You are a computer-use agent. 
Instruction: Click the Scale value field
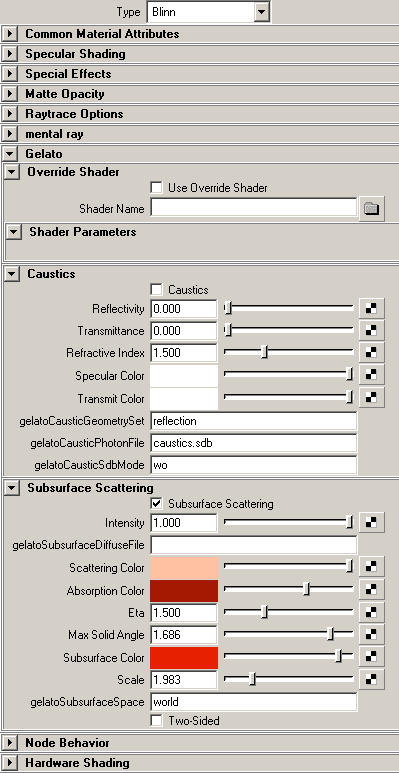click(x=183, y=680)
